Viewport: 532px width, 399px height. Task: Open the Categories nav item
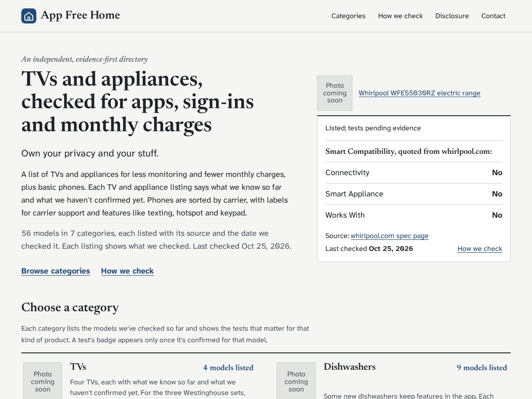(348, 16)
